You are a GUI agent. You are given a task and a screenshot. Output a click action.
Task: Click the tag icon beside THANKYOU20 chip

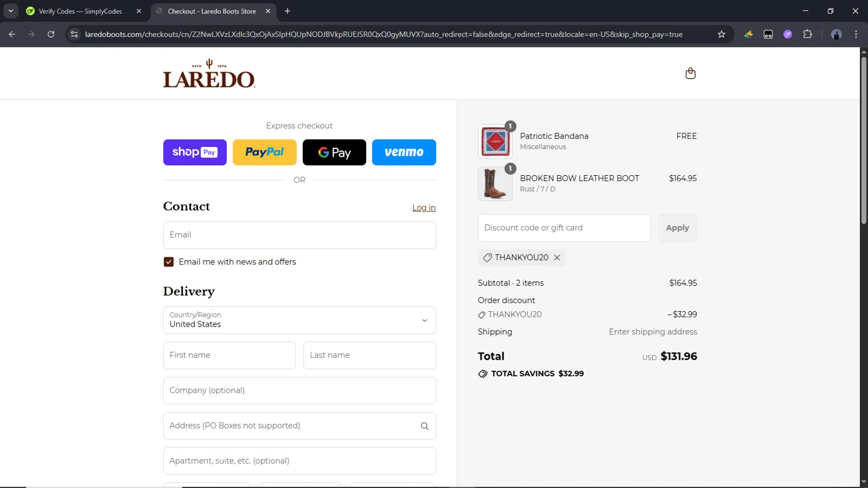coord(487,258)
